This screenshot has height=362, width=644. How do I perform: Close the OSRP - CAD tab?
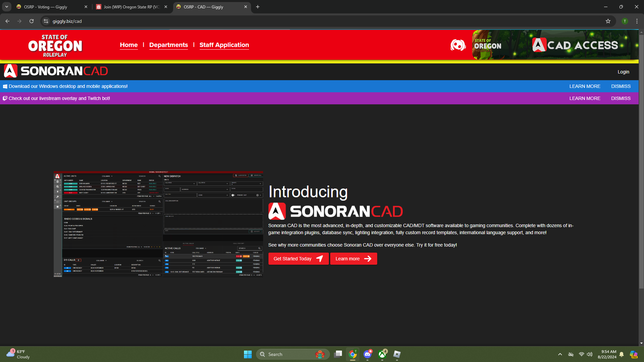point(246,7)
